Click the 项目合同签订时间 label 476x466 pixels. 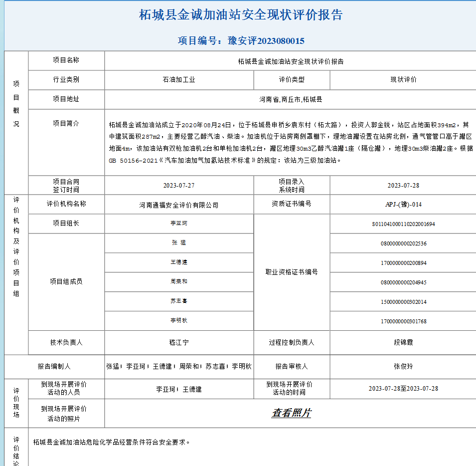point(66,186)
